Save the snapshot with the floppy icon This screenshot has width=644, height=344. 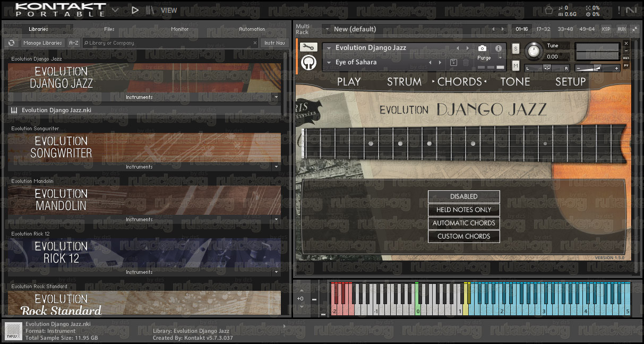click(x=453, y=62)
